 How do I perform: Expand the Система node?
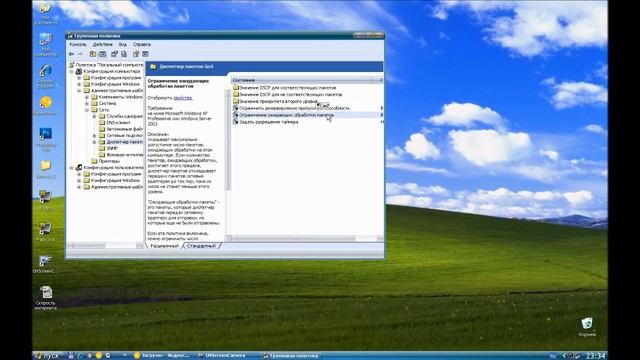87,104
